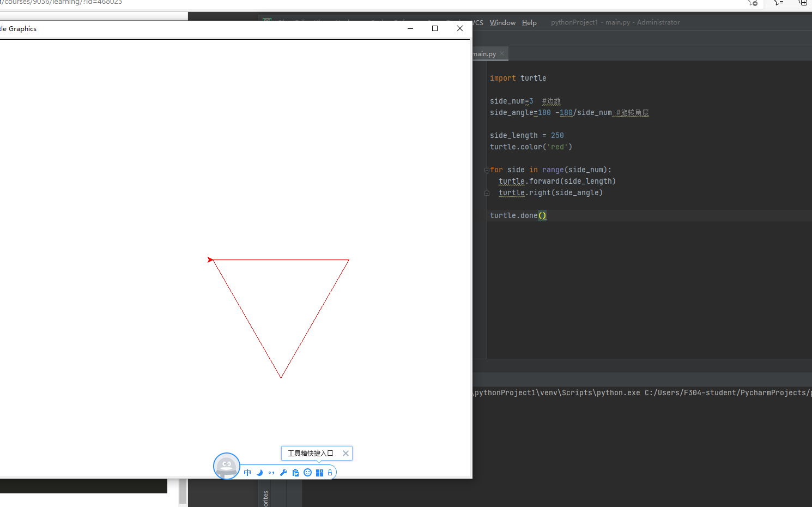Collapse the for loop code fold marker
The image size is (812, 507).
pos(487,170)
